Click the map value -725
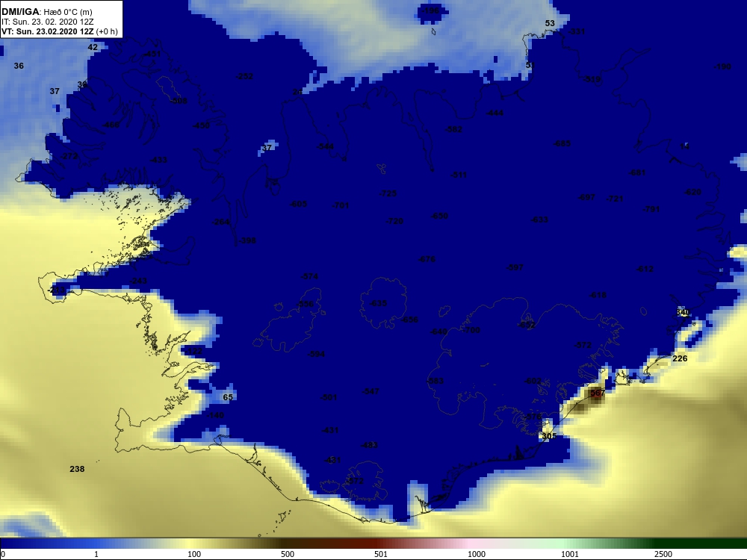This screenshot has height=560, width=747. (388, 193)
